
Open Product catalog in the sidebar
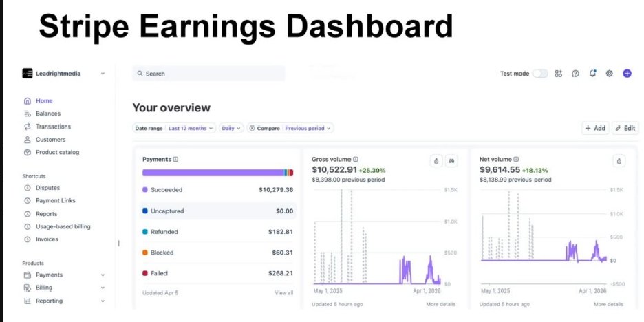pos(58,152)
